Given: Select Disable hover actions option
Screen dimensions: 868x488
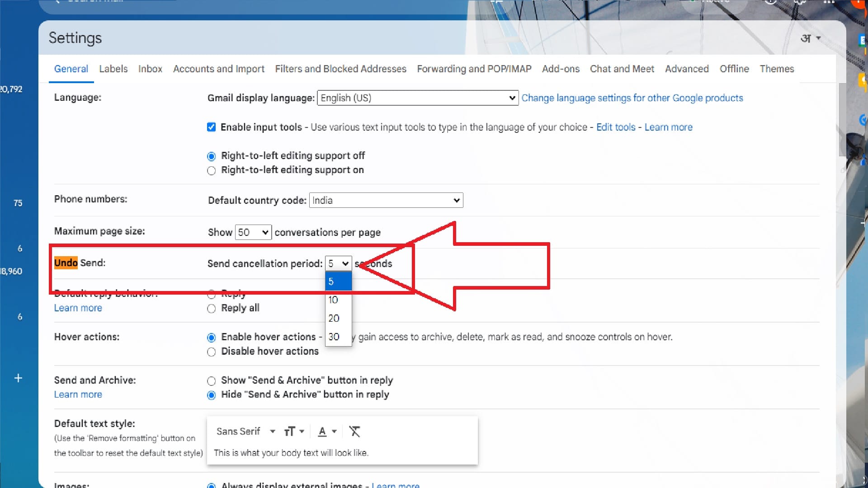Looking at the screenshot, I should [x=211, y=352].
